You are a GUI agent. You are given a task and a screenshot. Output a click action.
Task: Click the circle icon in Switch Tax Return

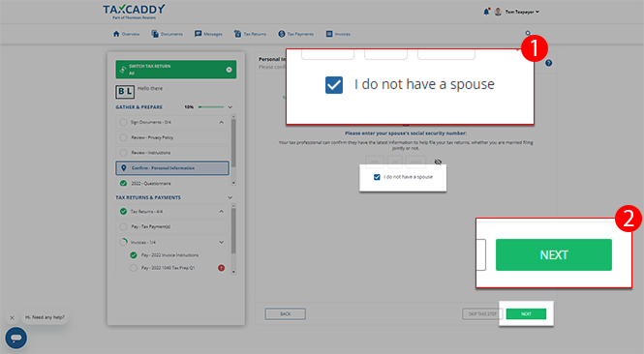(x=230, y=70)
